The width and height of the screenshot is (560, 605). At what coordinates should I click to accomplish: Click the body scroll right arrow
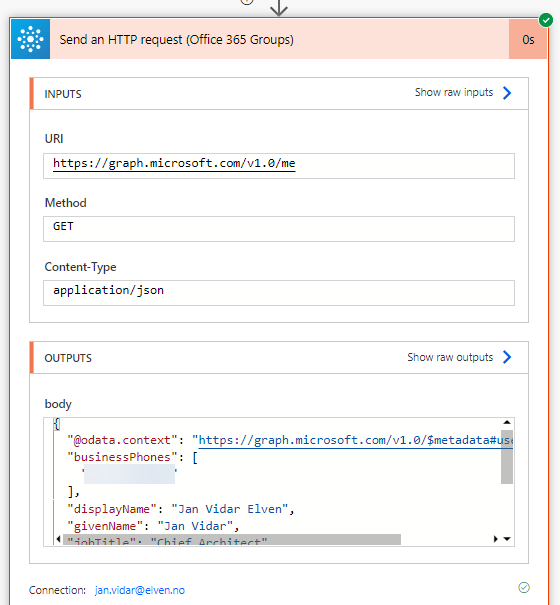coord(496,539)
